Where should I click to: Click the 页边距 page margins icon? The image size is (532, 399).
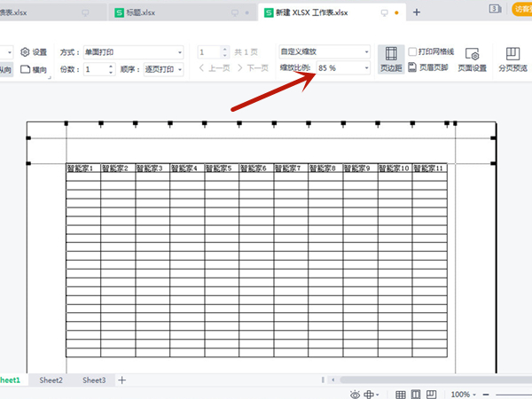point(391,59)
